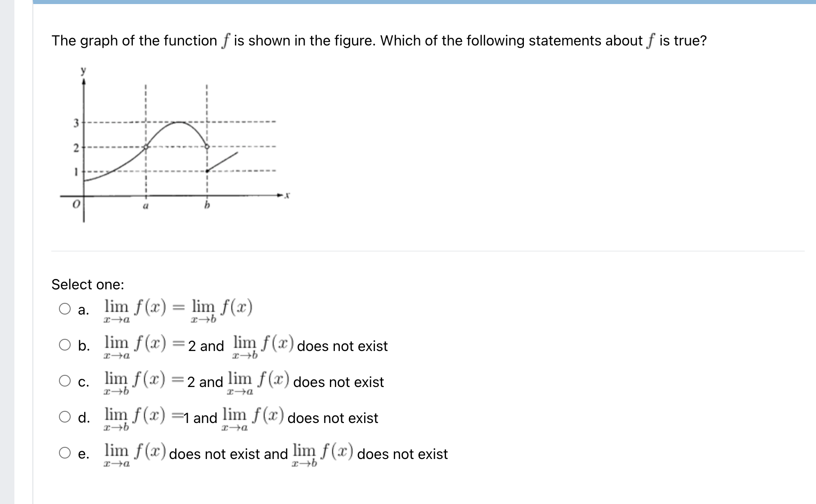Click the label 'b' on x-axis

point(207,206)
